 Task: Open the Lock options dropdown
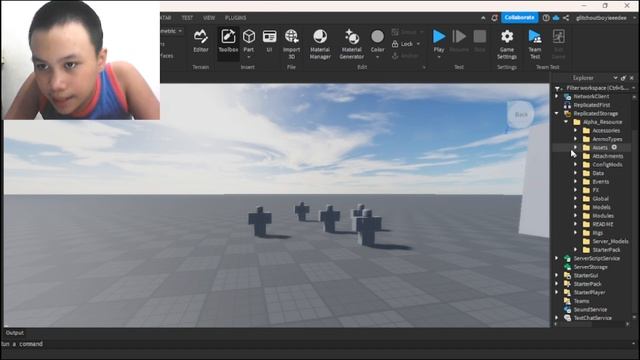(418, 44)
